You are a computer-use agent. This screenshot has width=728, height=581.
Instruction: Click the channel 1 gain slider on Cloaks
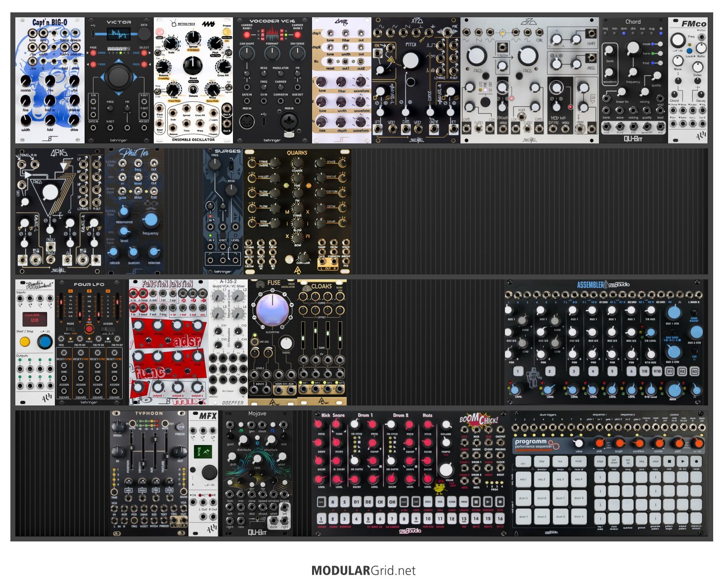[303, 334]
